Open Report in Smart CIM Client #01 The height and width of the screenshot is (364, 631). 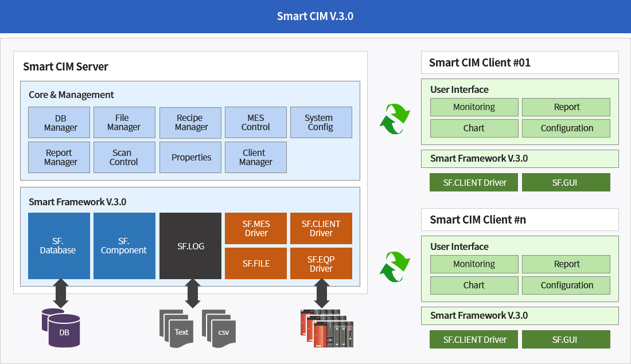[566, 107]
